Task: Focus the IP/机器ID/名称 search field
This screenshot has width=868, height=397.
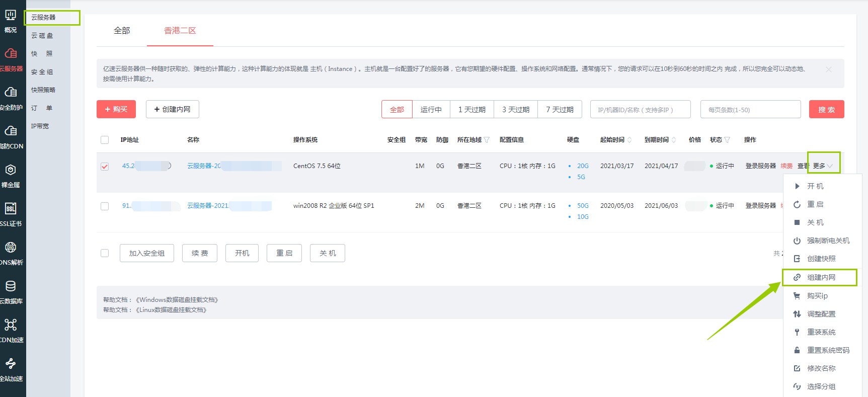Action: [641, 109]
